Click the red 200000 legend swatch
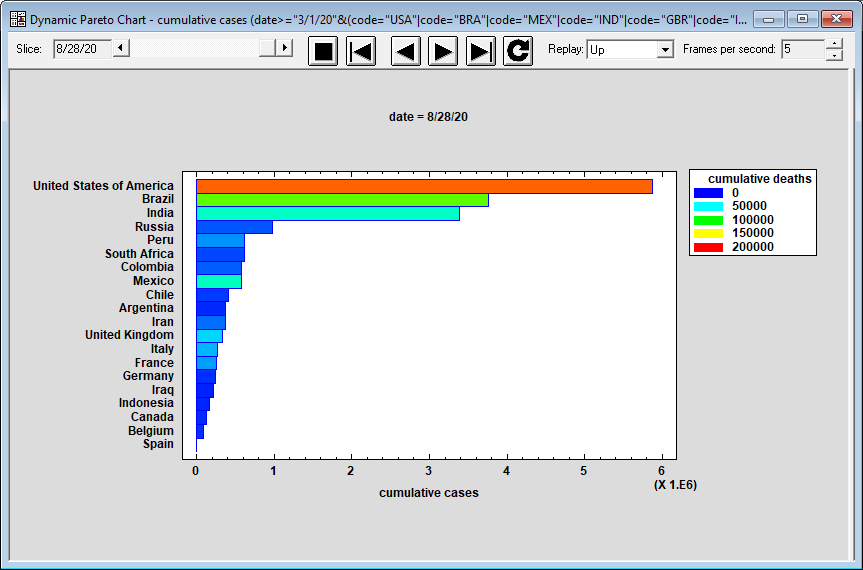The width and height of the screenshot is (863, 570). 708,247
